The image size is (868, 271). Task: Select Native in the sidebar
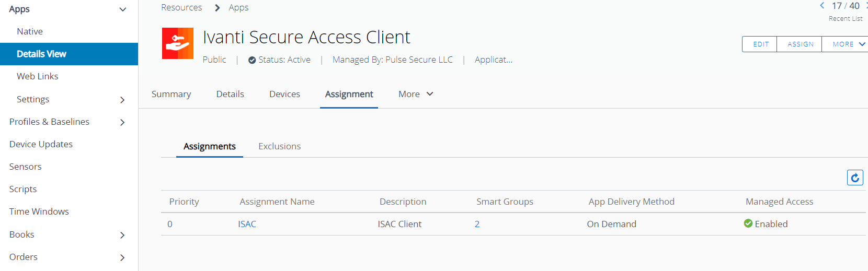pyautogui.click(x=30, y=31)
